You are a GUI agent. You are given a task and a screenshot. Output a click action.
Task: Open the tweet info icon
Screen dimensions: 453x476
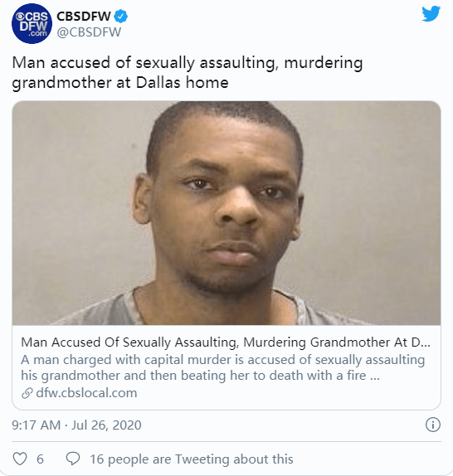(x=432, y=425)
